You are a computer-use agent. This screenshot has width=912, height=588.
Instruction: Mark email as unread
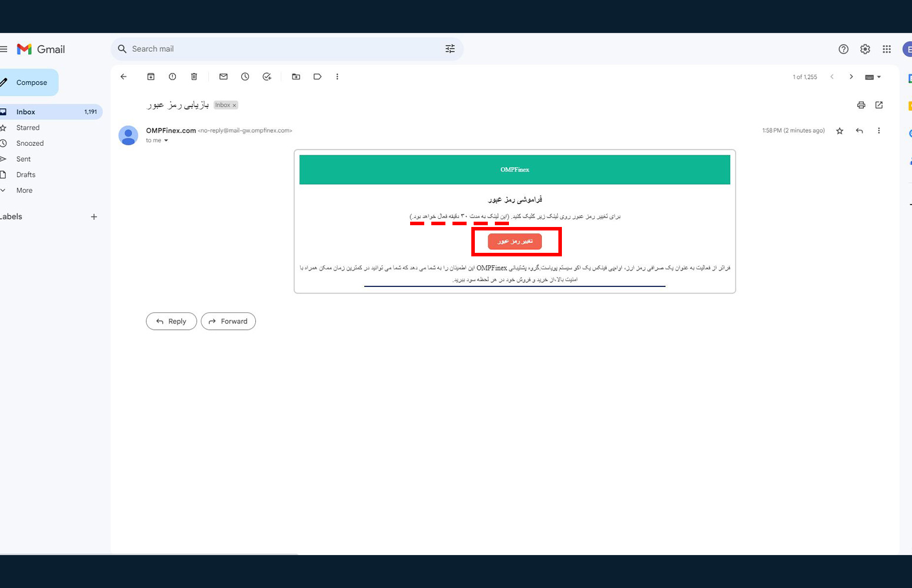pyautogui.click(x=224, y=76)
